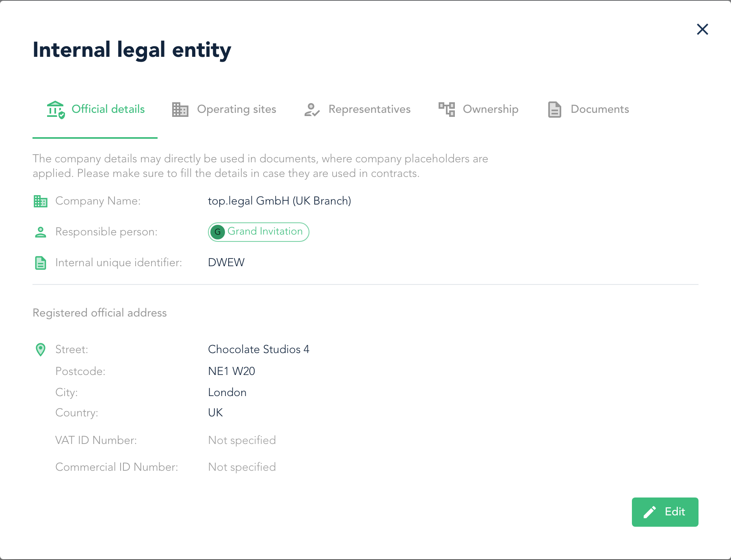Click the VAT ID Number label
This screenshot has width=731, height=560.
pyautogui.click(x=96, y=440)
